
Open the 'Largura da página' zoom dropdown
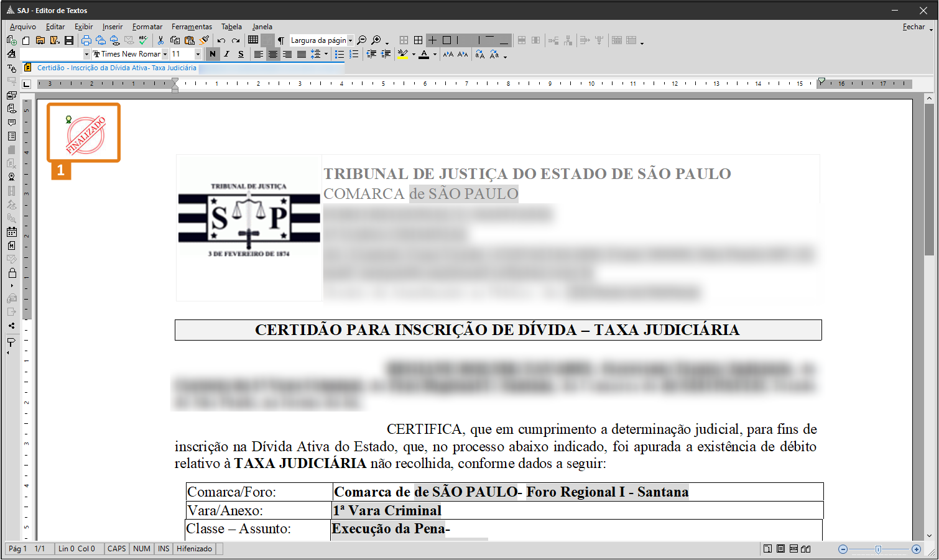(350, 40)
